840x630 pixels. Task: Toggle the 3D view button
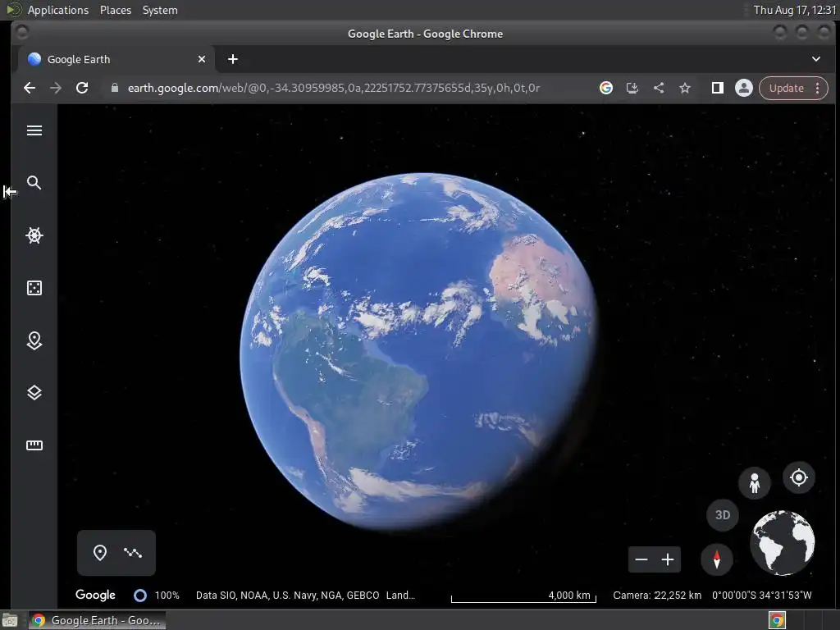tap(723, 515)
